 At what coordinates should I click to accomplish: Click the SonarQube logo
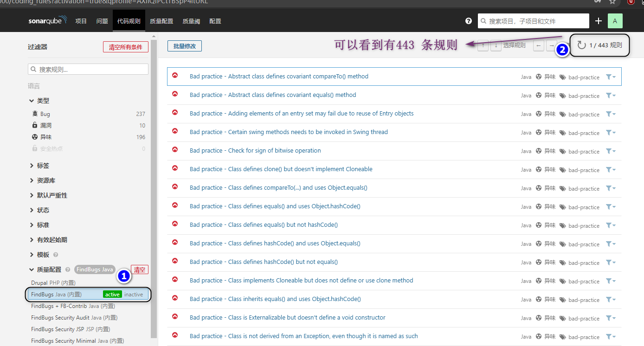click(47, 20)
